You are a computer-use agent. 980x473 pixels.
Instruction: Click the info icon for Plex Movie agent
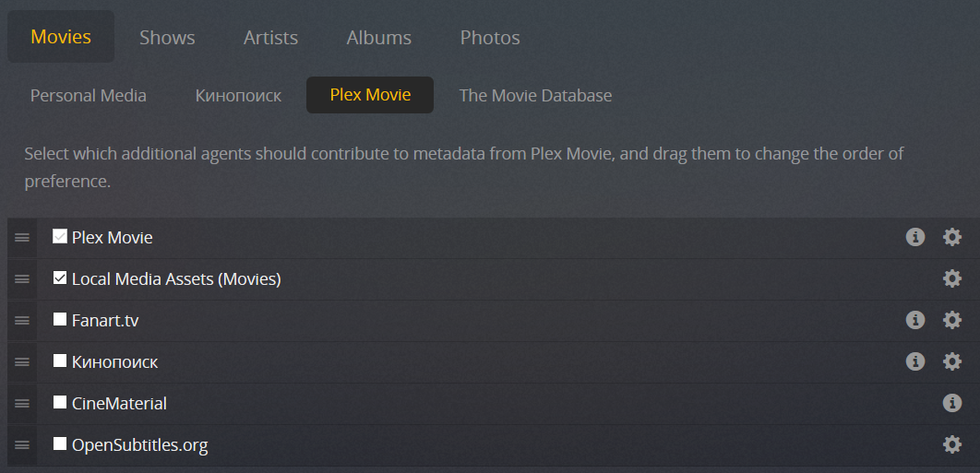915,237
